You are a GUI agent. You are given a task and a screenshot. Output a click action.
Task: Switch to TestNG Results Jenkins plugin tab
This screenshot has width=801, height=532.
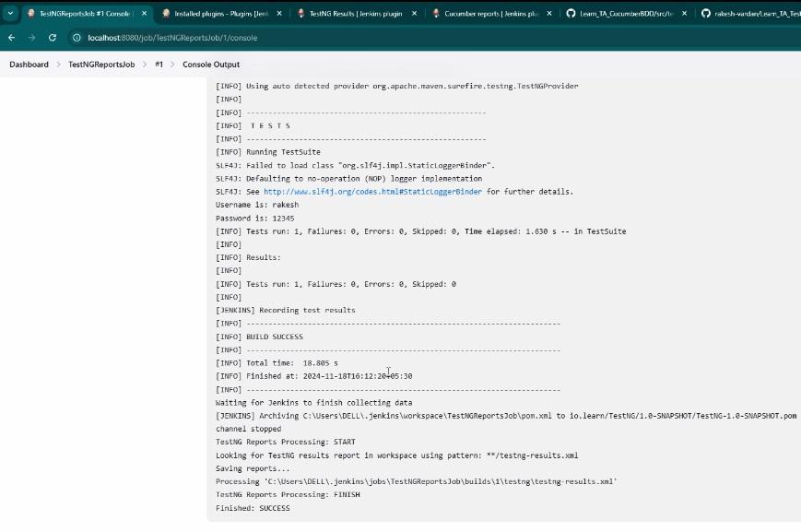pos(356,14)
